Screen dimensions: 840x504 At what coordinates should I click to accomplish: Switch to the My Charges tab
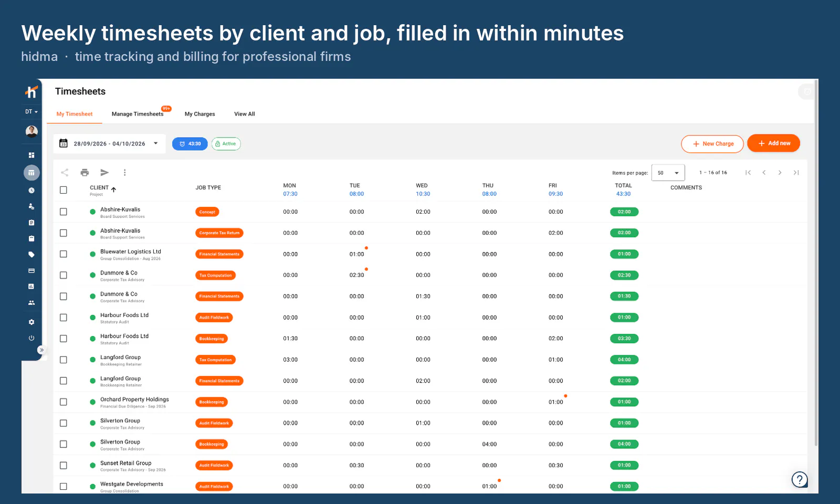click(x=200, y=114)
